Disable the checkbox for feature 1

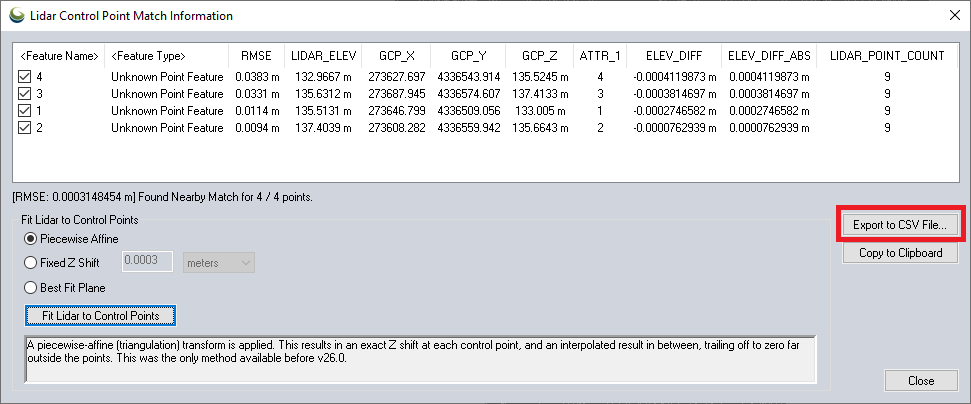point(25,111)
